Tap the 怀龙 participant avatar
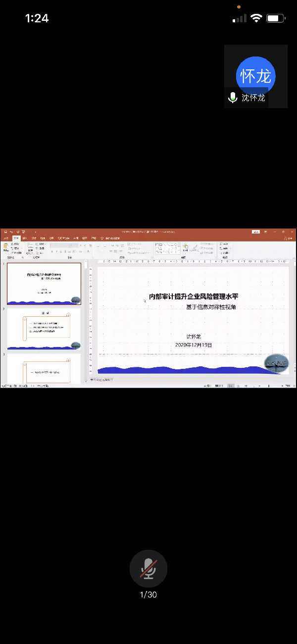This screenshot has width=297, height=644. click(255, 76)
